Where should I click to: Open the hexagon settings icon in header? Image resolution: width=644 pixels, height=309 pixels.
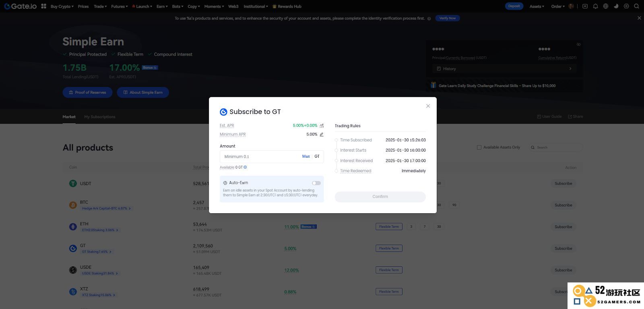pos(626,6)
